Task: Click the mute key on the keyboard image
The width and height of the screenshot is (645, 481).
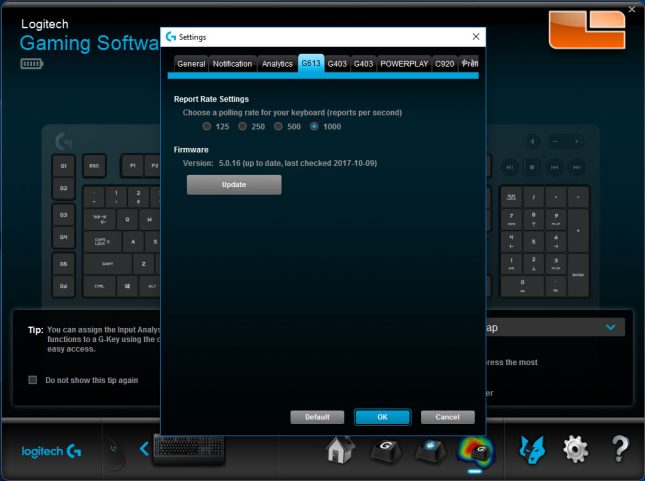Action: point(532,142)
